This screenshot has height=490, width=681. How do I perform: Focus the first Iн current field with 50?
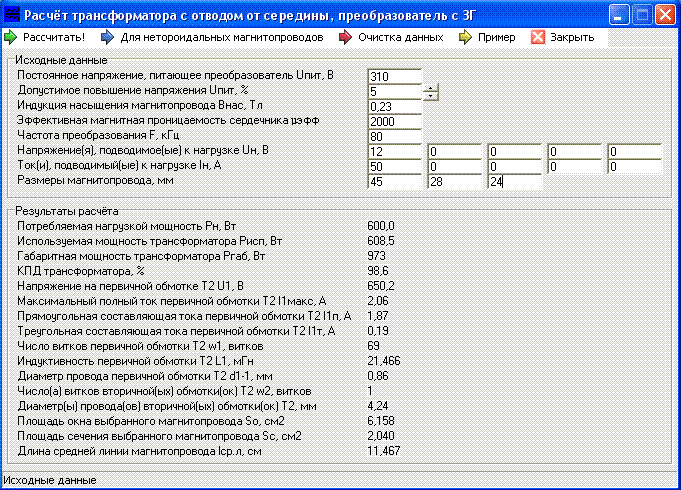pos(394,166)
